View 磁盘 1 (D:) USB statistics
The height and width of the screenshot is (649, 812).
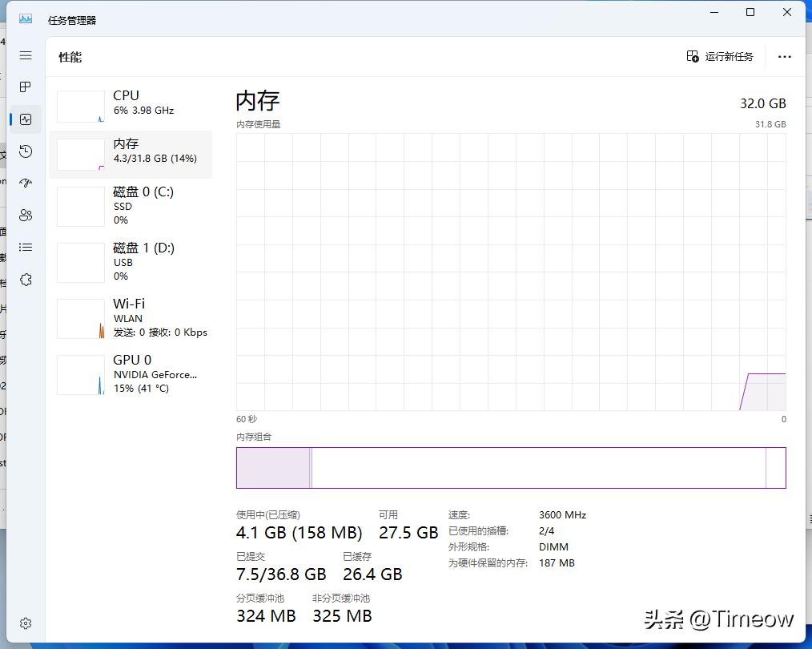[132, 262]
